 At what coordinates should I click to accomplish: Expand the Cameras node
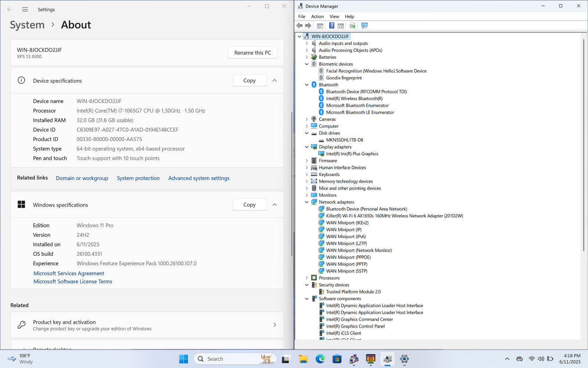tap(307, 119)
